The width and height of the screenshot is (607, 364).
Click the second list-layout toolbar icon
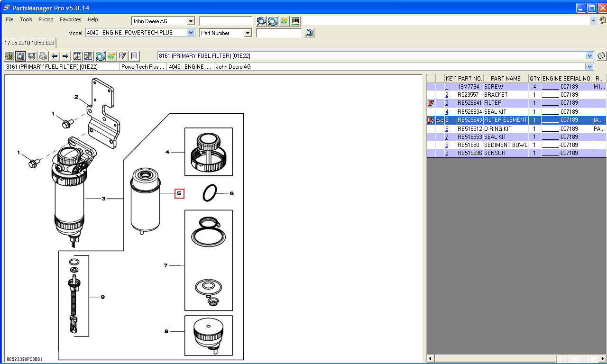point(89,56)
